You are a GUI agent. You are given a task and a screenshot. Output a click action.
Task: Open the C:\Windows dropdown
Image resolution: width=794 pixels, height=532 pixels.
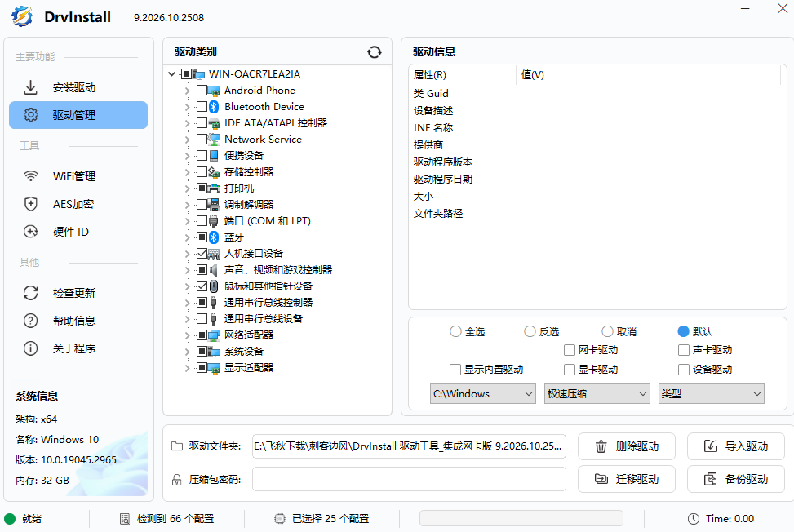point(483,394)
